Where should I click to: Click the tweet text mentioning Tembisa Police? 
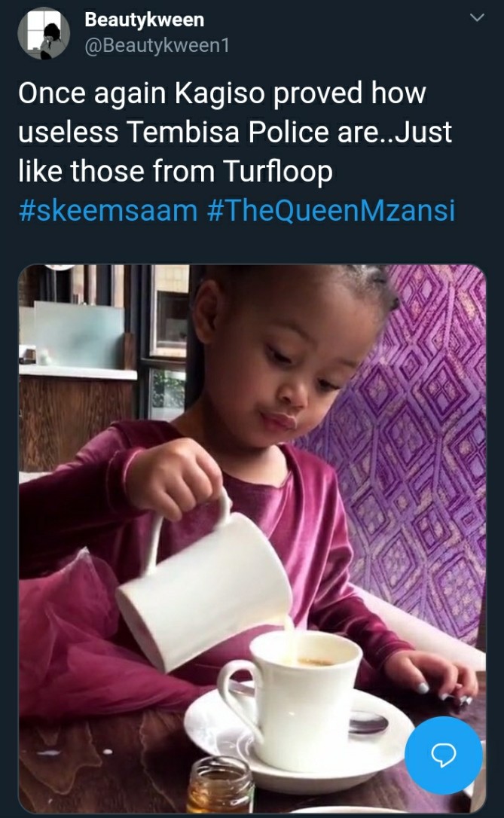235,133
